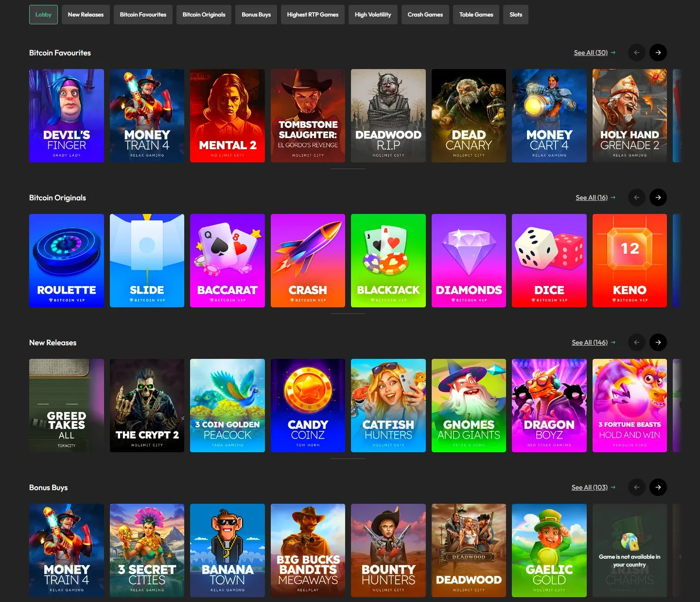Launch the Mental 2 game
Screen dimensions: 700x602
pyautogui.click(x=227, y=116)
